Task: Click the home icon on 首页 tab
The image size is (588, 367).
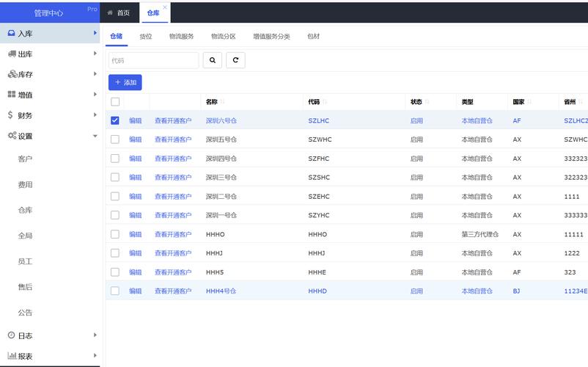Action: tap(110, 12)
